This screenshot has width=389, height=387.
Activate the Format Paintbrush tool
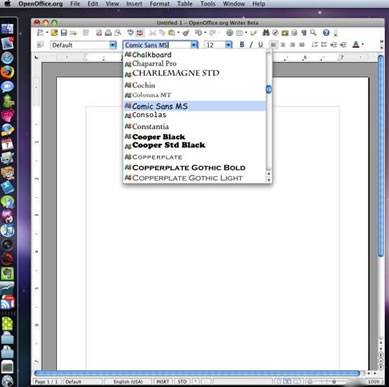point(186,33)
